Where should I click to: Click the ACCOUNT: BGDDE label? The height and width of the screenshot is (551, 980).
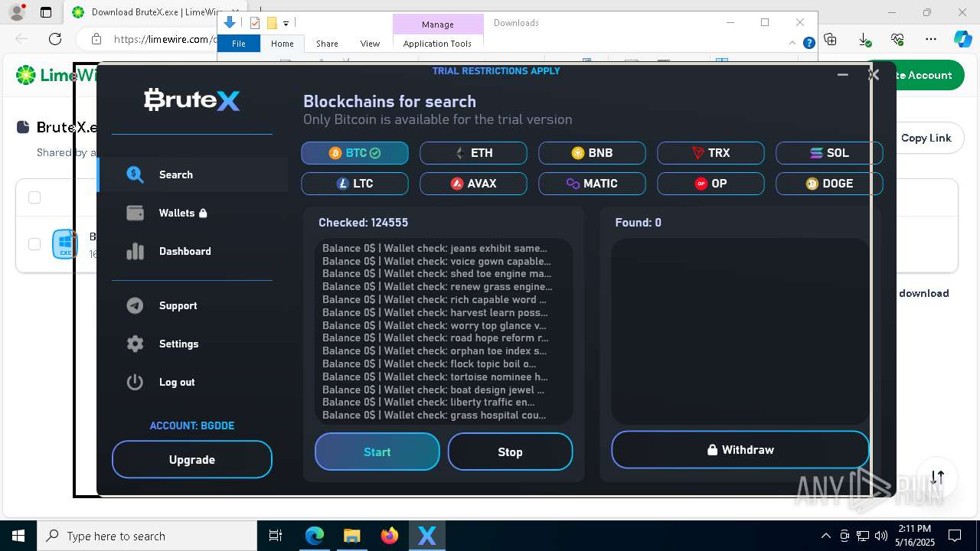pos(192,425)
